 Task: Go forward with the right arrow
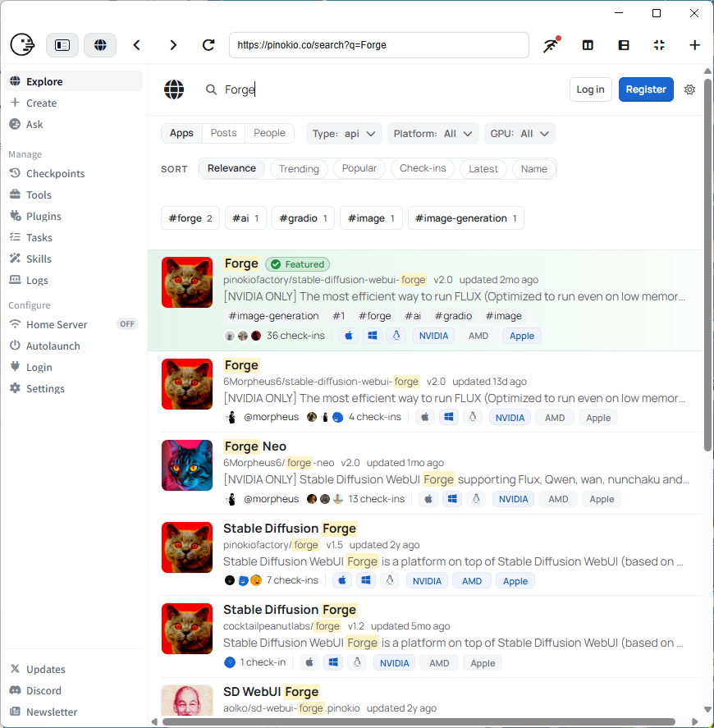point(173,45)
